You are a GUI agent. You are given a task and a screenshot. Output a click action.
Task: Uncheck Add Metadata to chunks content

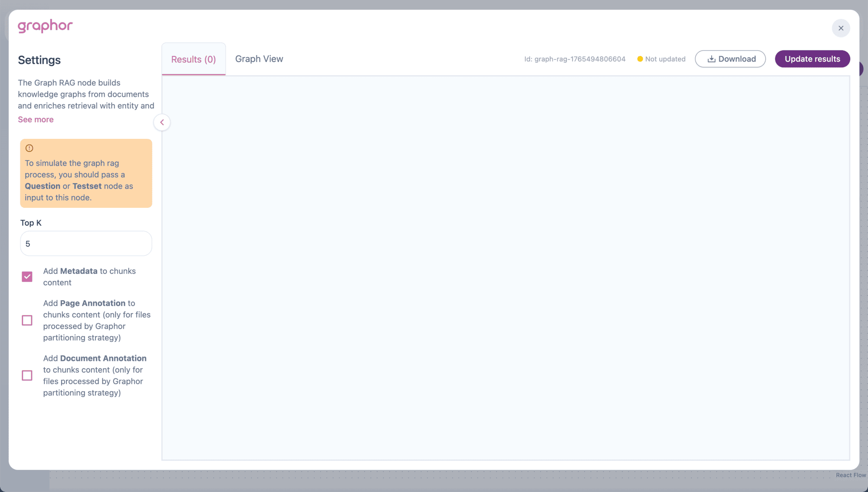(x=27, y=277)
